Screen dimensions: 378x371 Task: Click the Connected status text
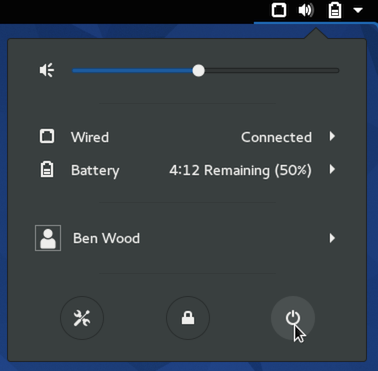coord(276,137)
